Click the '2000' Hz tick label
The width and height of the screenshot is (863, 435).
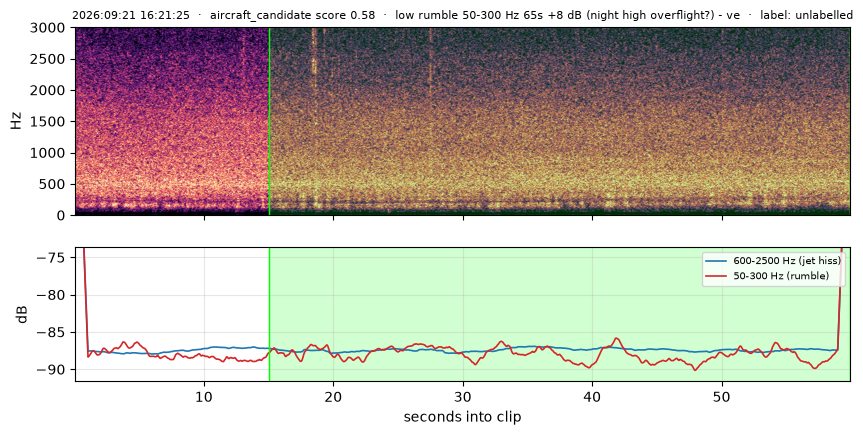point(50,91)
